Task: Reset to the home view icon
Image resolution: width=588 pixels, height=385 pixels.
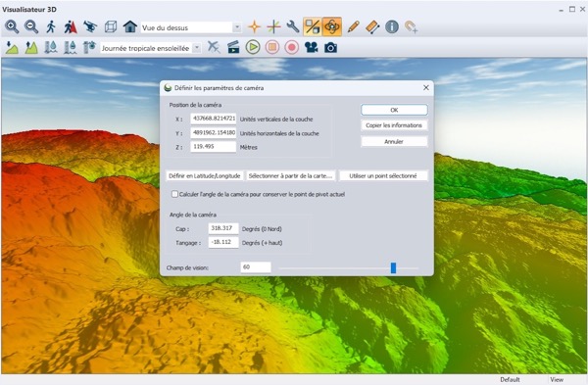Action: (x=129, y=27)
